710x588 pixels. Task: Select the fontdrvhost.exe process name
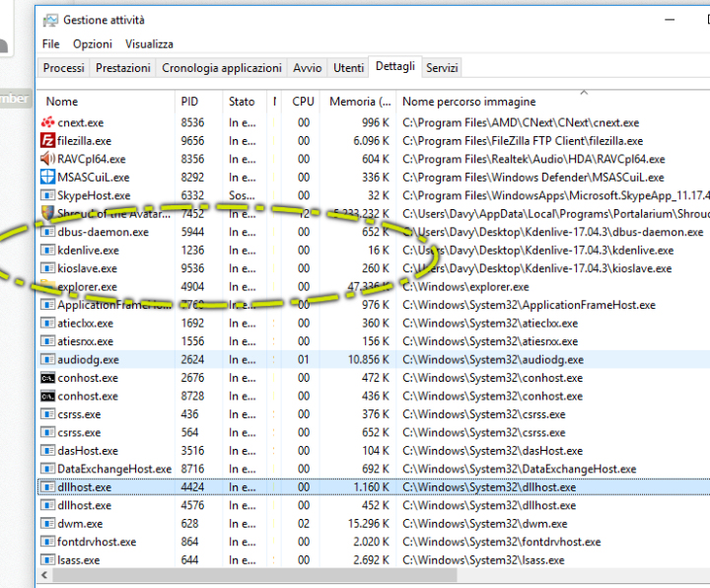point(97,542)
